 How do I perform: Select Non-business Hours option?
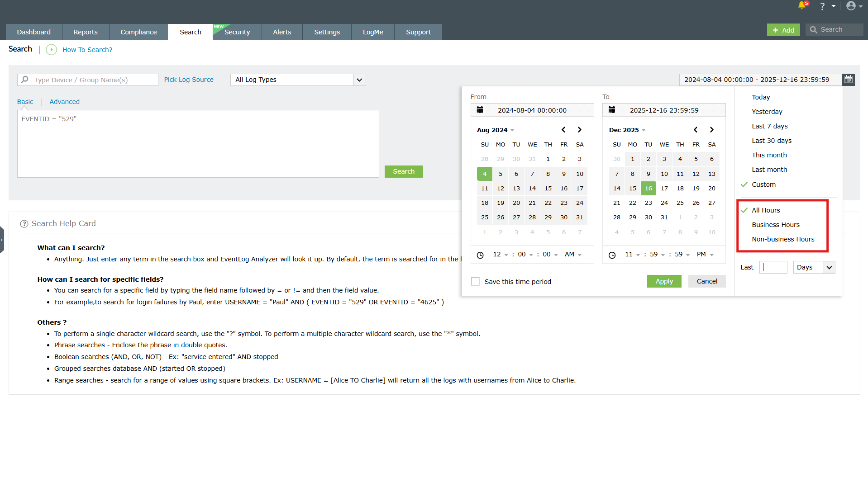(x=783, y=239)
